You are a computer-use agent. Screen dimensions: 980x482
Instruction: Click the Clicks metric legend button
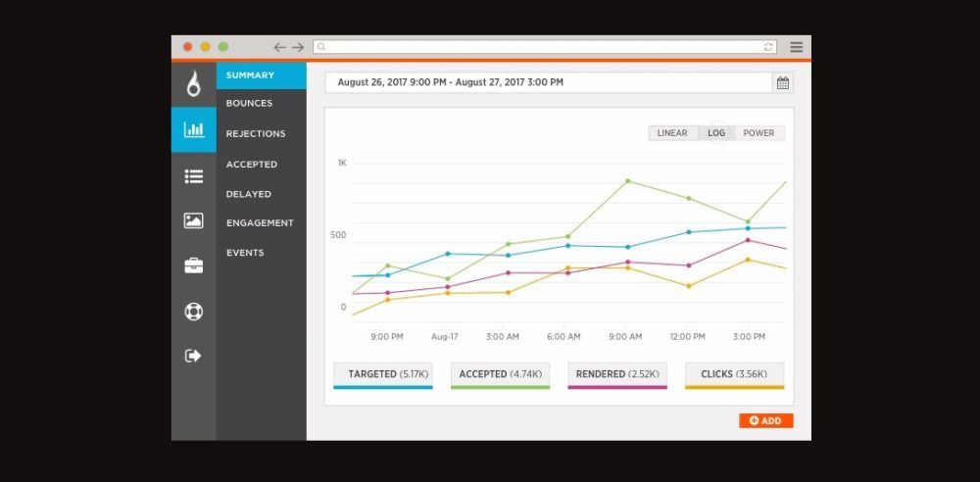coord(734,374)
